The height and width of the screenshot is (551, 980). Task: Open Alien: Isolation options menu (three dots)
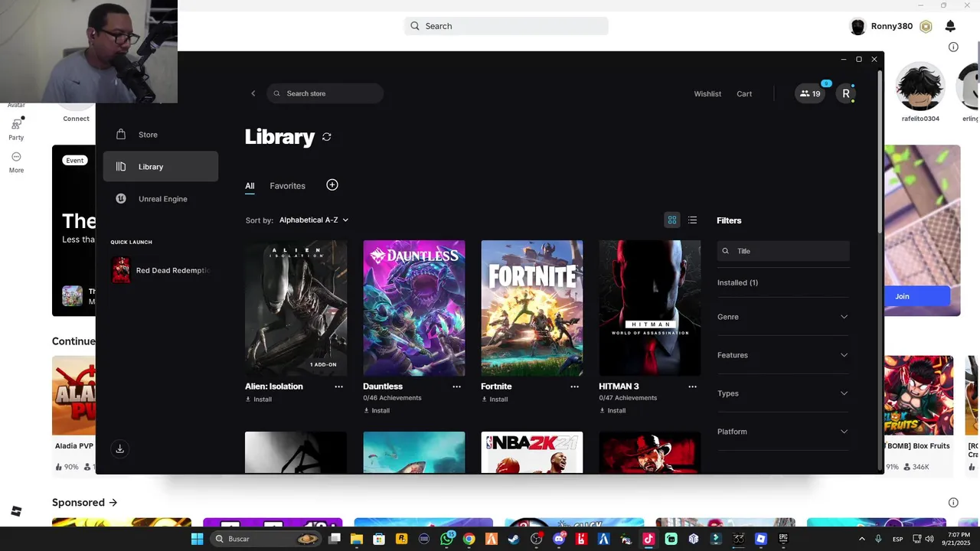338,386
